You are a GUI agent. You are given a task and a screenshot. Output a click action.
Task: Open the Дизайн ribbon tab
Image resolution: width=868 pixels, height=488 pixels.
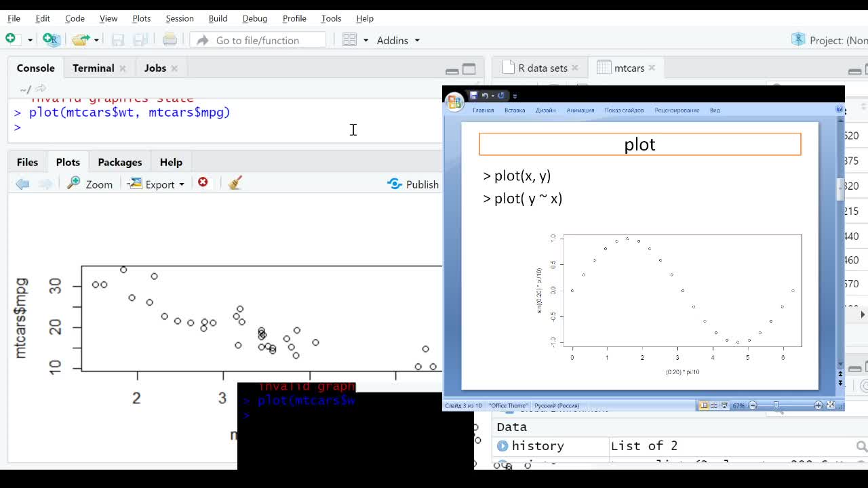pyautogui.click(x=545, y=110)
